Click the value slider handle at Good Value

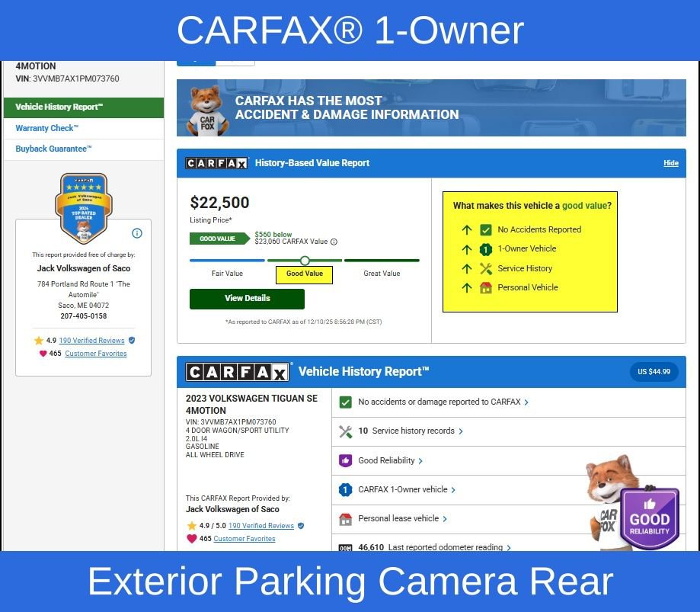tap(305, 261)
